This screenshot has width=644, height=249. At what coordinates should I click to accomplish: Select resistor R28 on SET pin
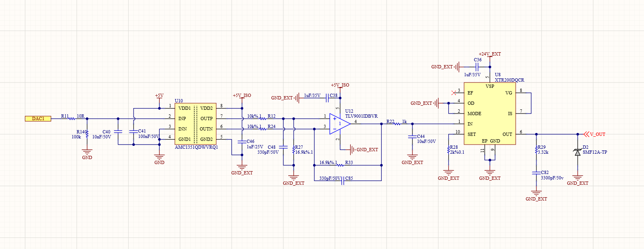(x=449, y=150)
